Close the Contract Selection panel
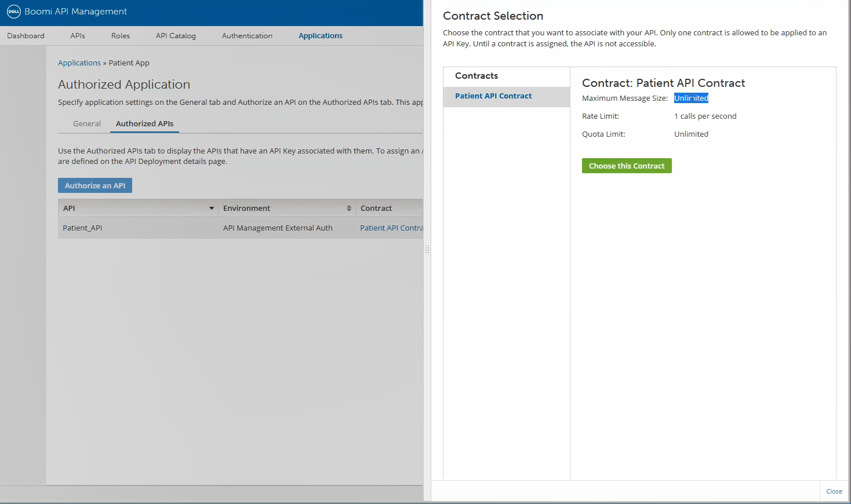This screenshot has width=851, height=504. click(x=834, y=491)
